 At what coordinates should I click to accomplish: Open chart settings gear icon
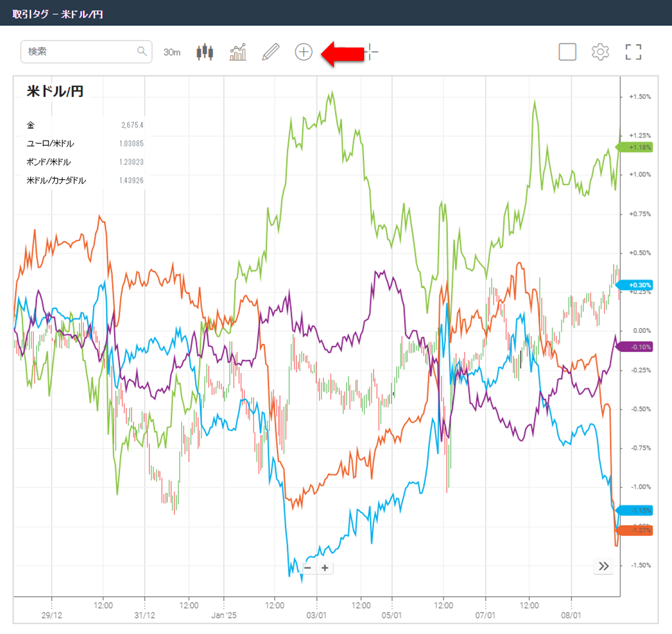(600, 52)
